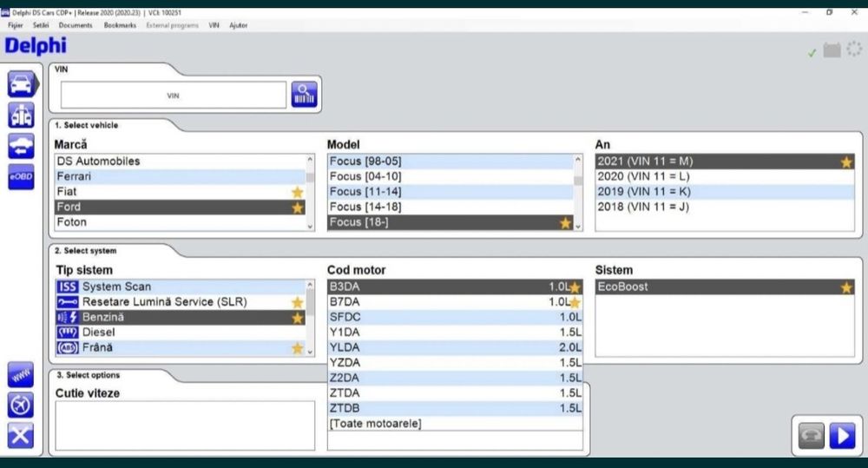This screenshot has width=868, height=468.
Task: Select year 2019 (VIN 11 = K)
Action: [x=725, y=192]
